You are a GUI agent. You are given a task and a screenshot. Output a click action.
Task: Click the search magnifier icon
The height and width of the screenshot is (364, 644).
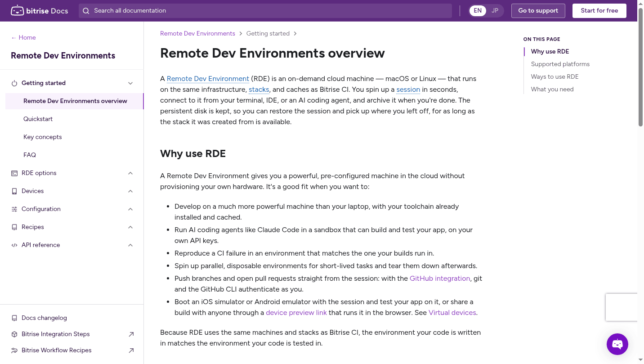pyautogui.click(x=86, y=11)
